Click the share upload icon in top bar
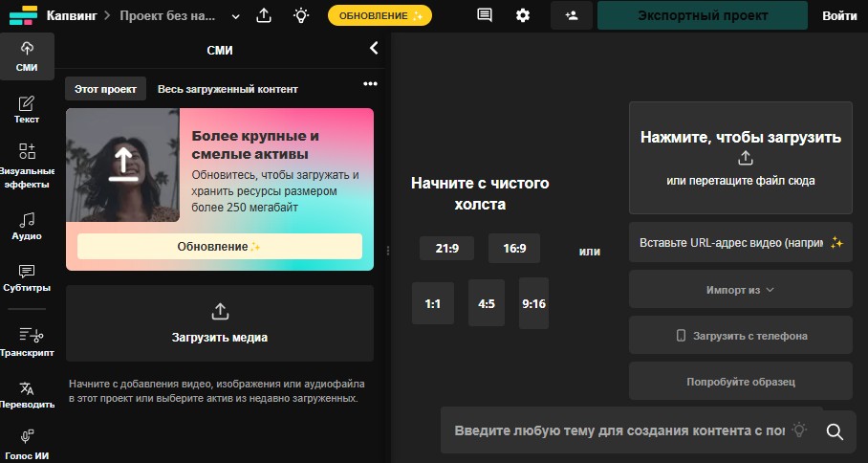Screen dimensions: 868x463 coord(264,15)
